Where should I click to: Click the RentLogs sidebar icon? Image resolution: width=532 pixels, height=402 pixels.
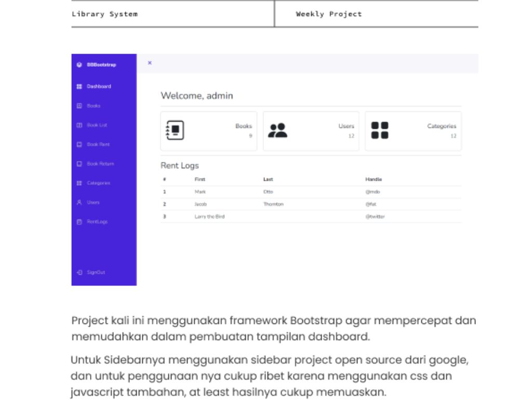[79, 222]
